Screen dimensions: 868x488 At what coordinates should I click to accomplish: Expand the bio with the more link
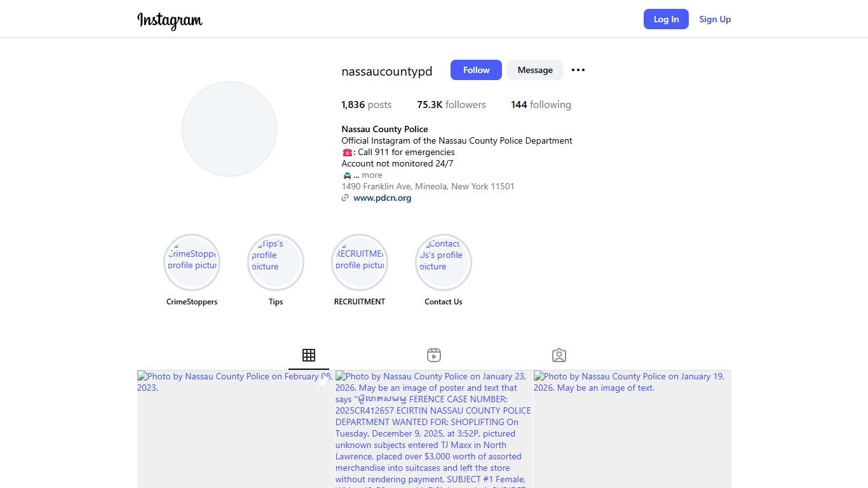[372, 175]
